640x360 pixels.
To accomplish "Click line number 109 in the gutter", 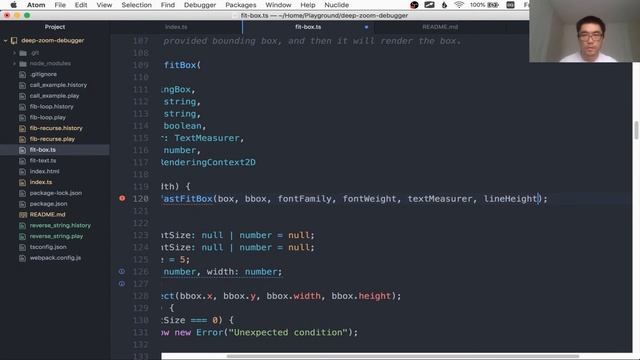I will (x=140, y=65).
